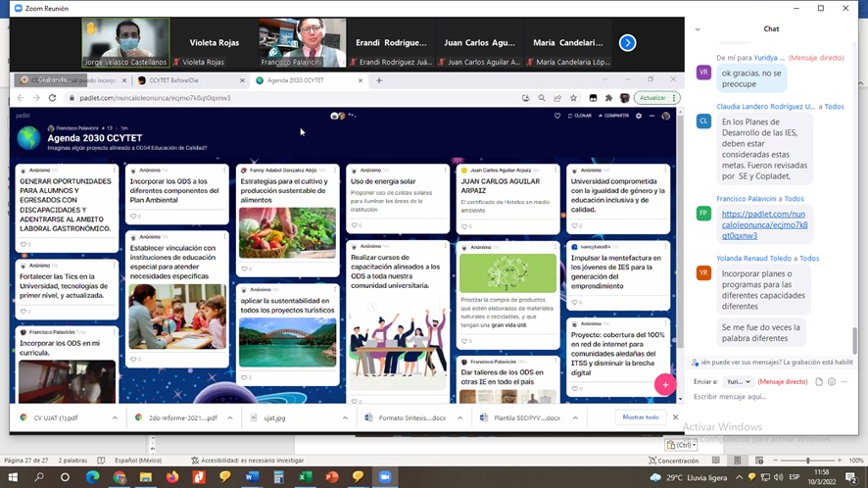Click the CLONAR button on Padlet
Image resolution: width=868 pixels, height=488 pixels.
coord(580,116)
